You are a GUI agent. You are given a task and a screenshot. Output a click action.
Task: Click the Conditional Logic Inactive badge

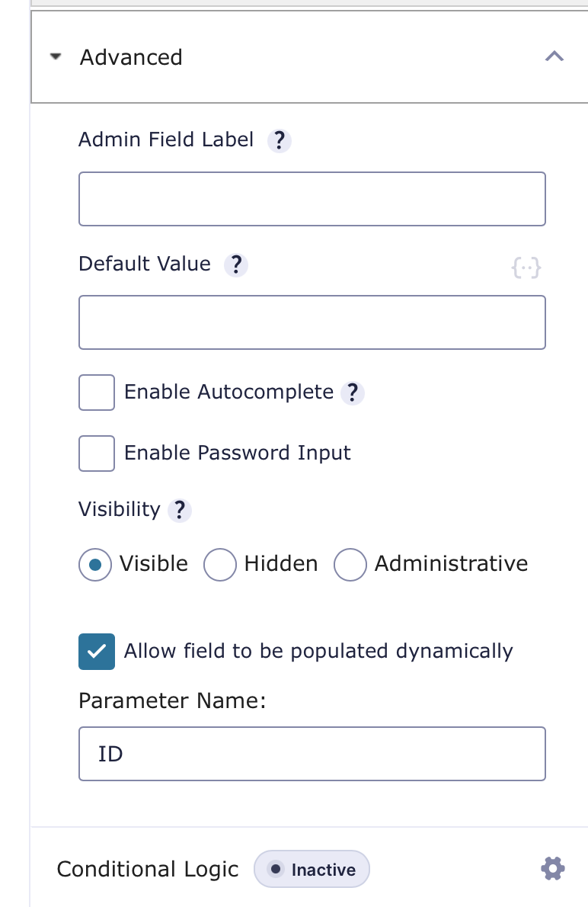(311, 869)
